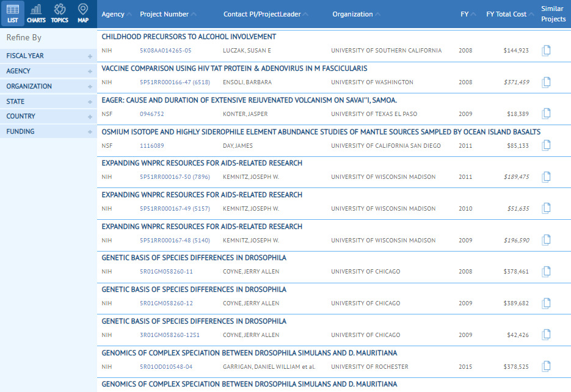Open Genomics of Complex Speciation title for 2015
The height and width of the screenshot is (392, 571).
[249, 353]
